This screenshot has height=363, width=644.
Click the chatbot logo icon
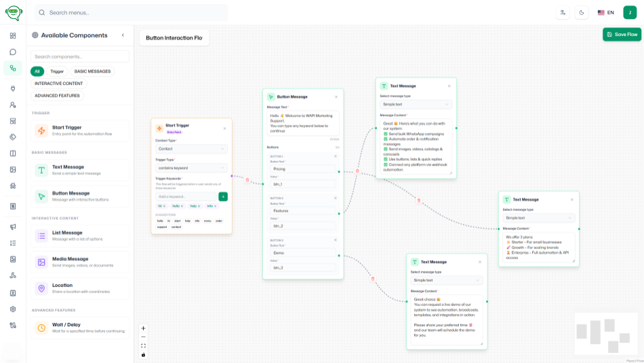[x=14, y=13]
